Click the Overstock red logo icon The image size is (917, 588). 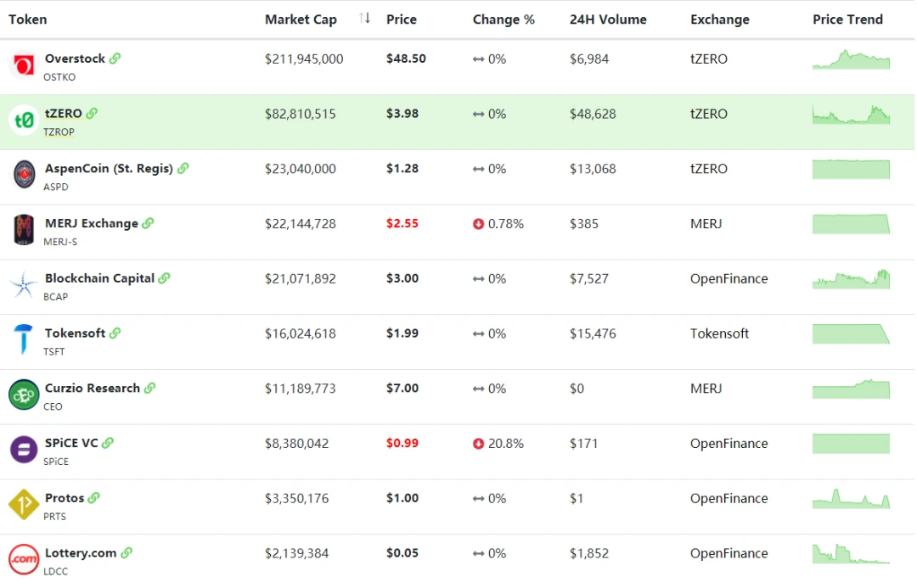(x=24, y=64)
